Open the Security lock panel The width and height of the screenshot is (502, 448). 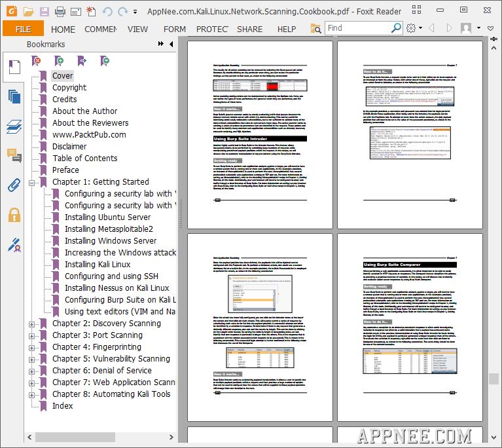tap(14, 215)
